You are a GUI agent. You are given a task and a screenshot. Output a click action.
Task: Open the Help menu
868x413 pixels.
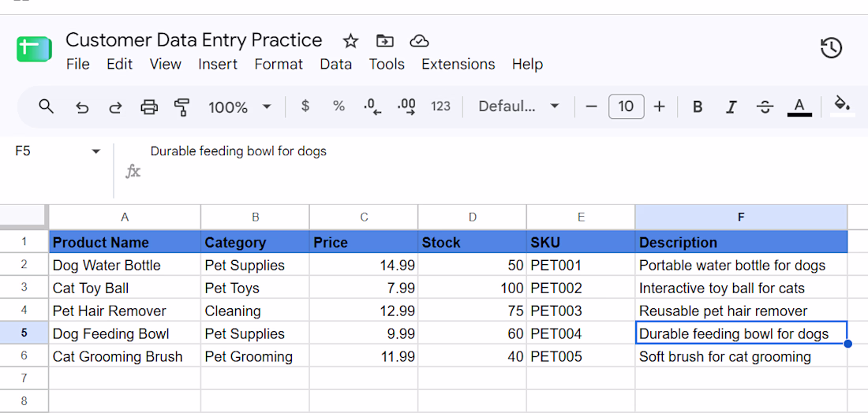(527, 64)
